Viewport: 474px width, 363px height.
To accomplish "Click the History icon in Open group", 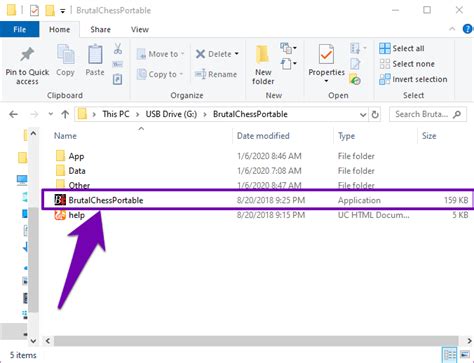I will point(355,79).
